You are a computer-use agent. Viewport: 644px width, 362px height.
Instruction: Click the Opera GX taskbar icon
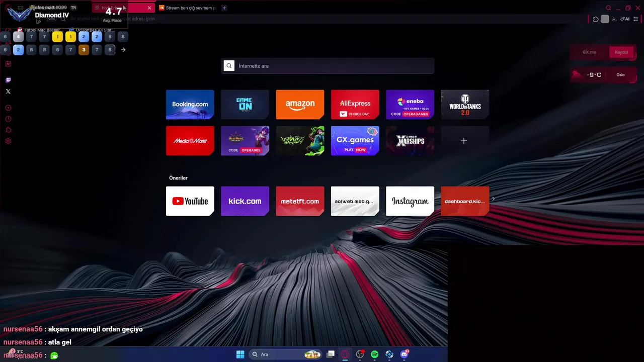pyautogui.click(x=345, y=354)
